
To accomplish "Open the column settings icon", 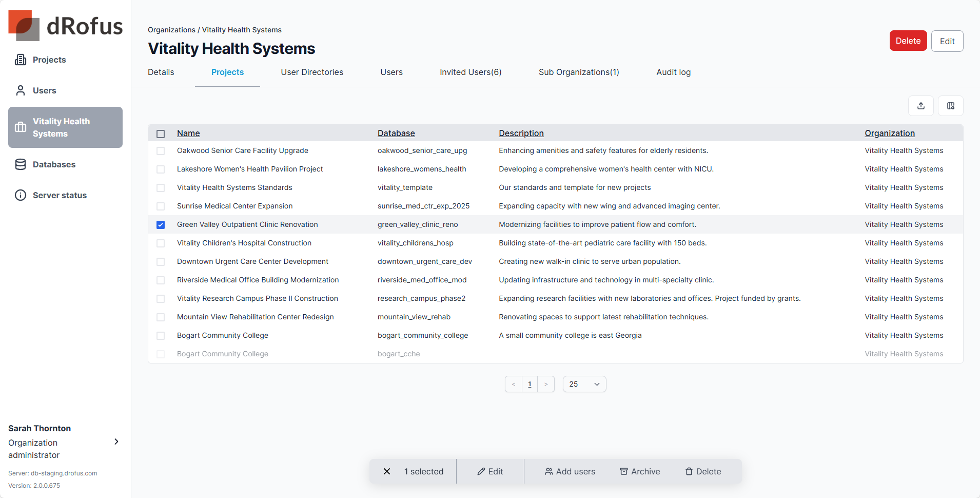I will (x=950, y=106).
